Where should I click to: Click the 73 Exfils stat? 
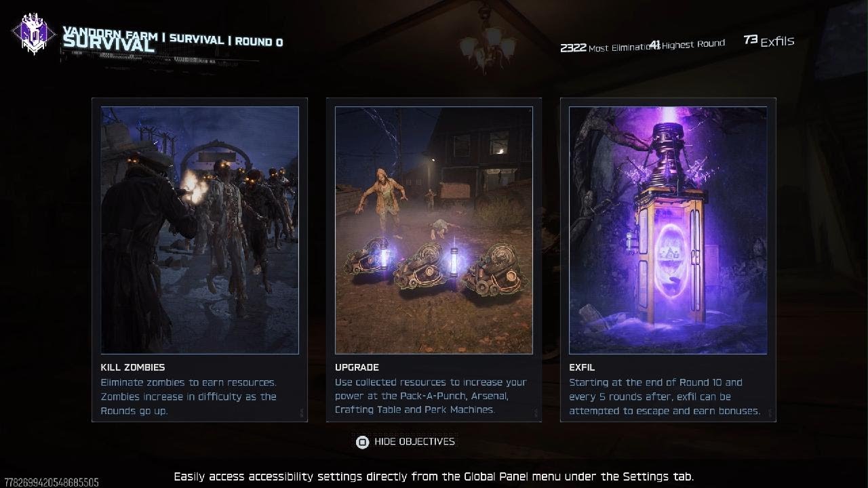768,41
